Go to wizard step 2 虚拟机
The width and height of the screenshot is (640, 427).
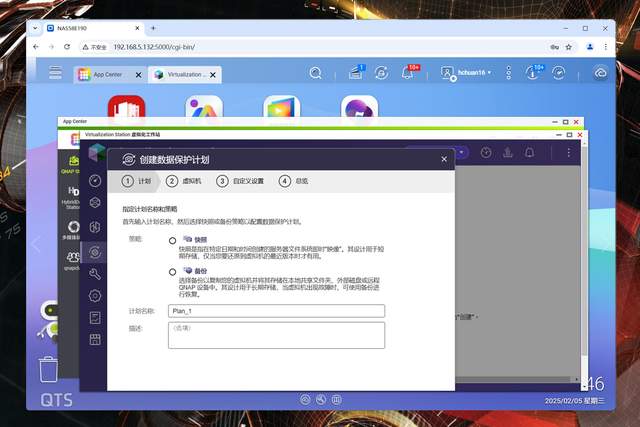184,181
